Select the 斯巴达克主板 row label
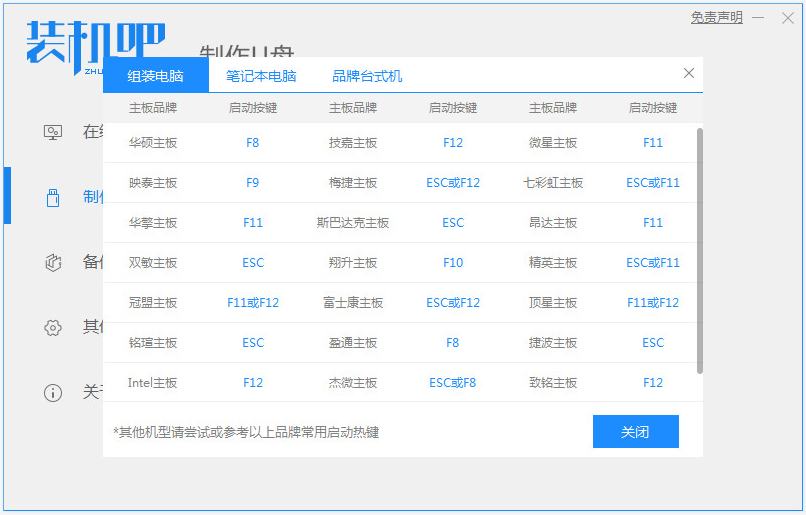Screen dimensions: 806x515 (353, 223)
